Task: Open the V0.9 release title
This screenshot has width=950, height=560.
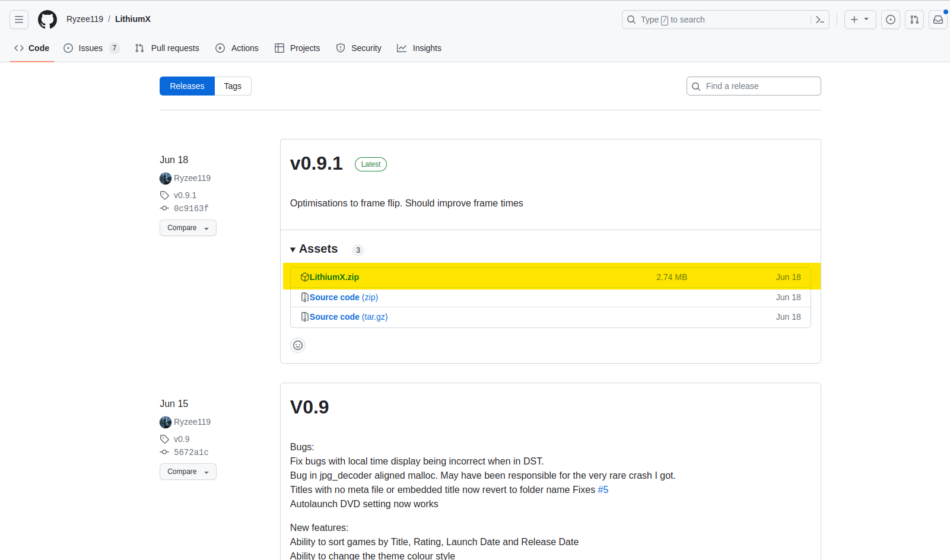Action: pos(309,407)
